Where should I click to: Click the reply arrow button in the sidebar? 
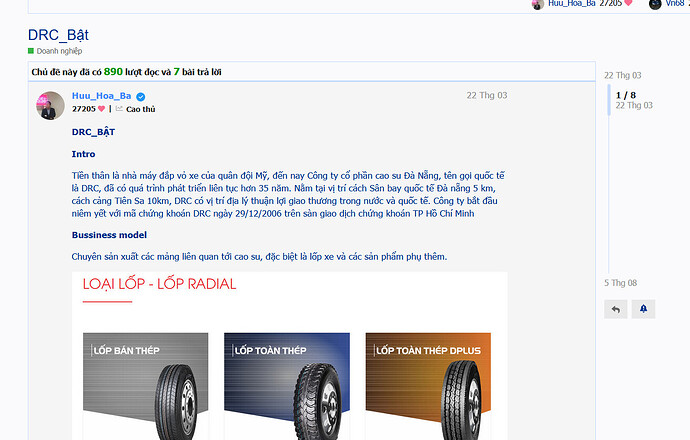pyautogui.click(x=616, y=309)
